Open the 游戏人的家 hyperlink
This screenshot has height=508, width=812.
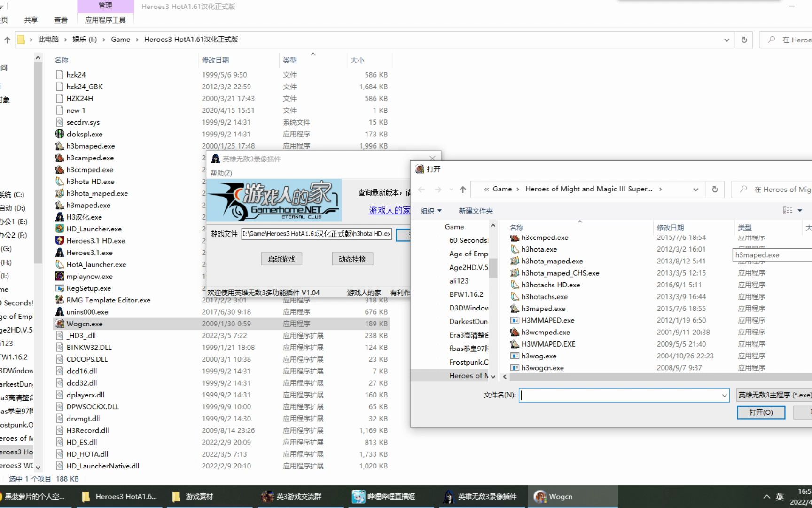tap(390, 210)
